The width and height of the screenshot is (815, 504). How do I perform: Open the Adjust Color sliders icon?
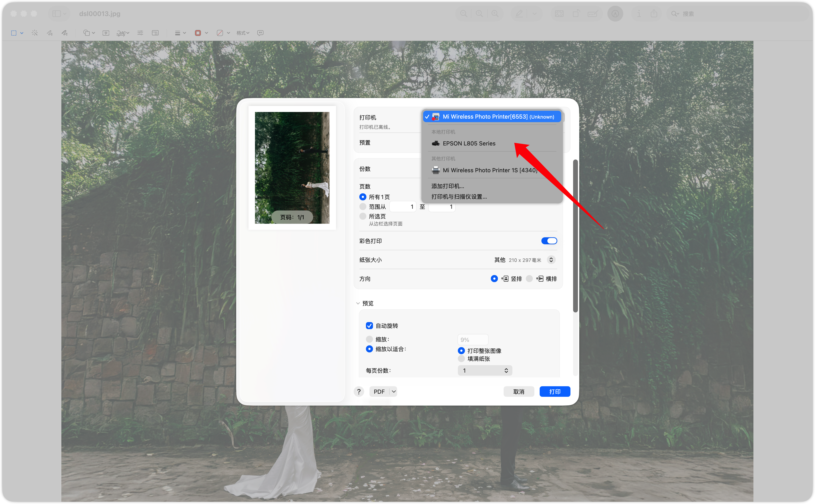(140, 33)
